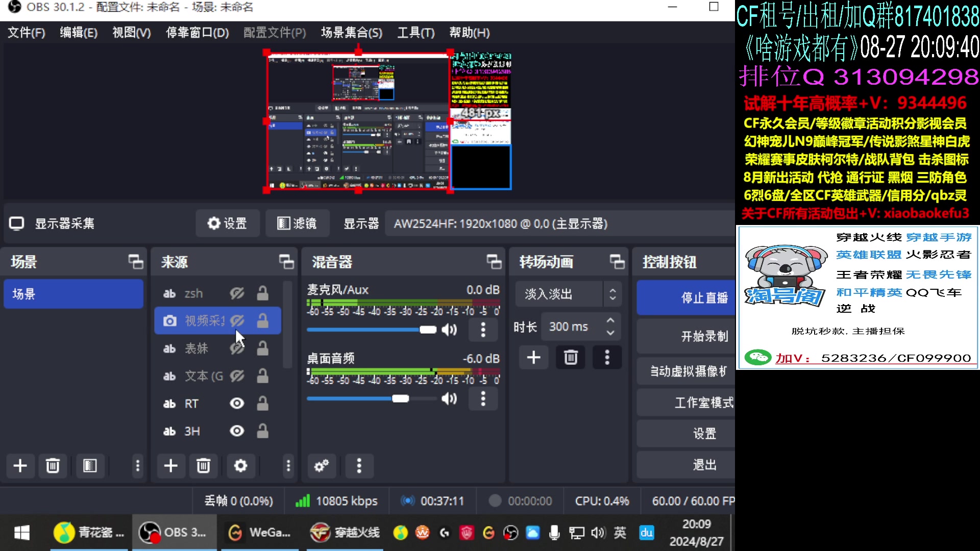Image resolution: width=980 pixels, height=551 pixels.
Task: Mute the 麦克风/Aux speaker icon
Action: pos(449,330)
